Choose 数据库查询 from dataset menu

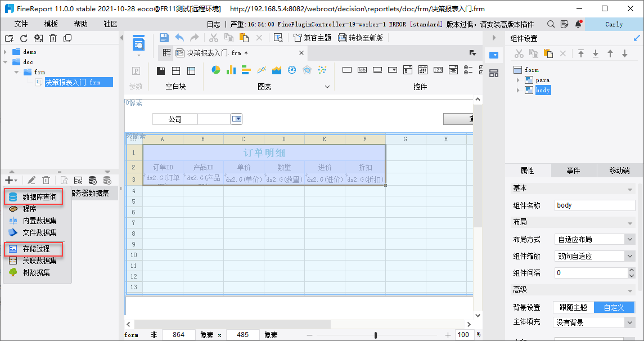(33, 197)
